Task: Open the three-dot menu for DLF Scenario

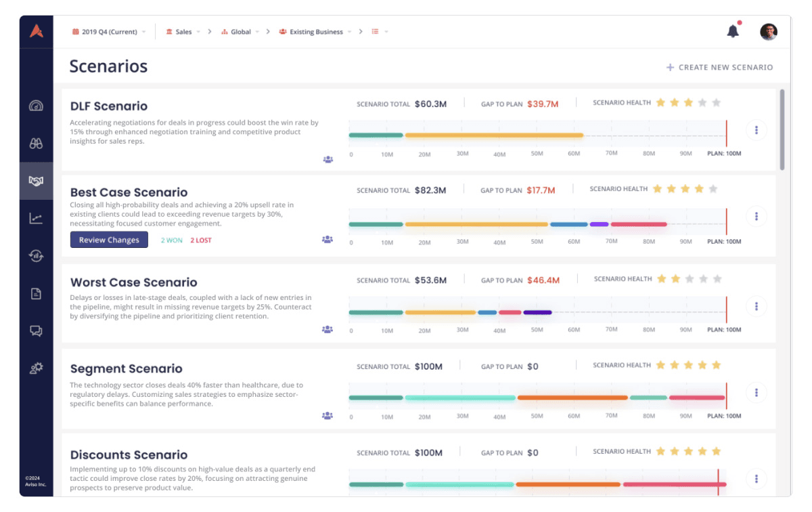Action: pyautogui.click(x=757, y=130)
